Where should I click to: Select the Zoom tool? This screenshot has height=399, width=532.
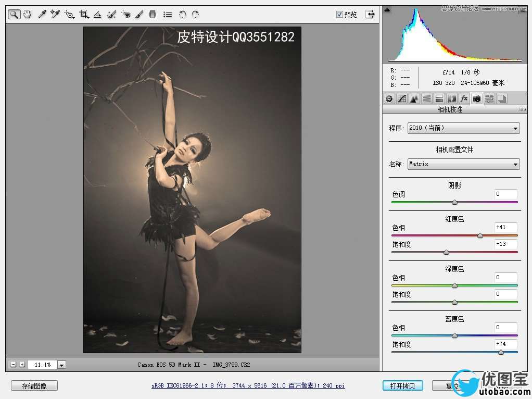(14, 14)
